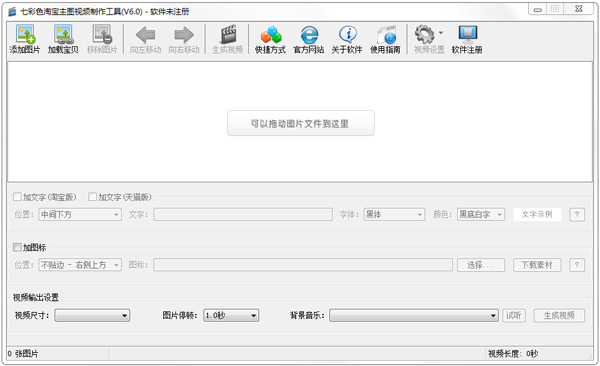Minimize the application window

coord(538,9)
